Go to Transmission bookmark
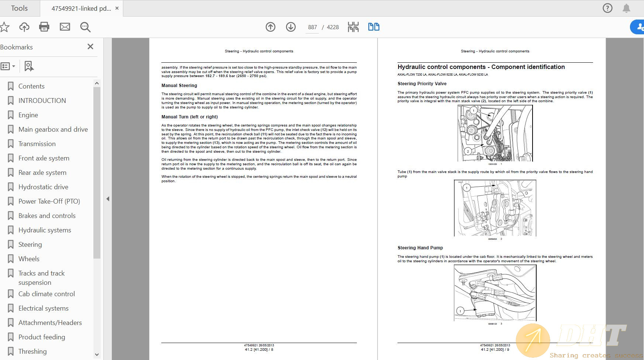Image resolution: width=644 pixels, height=360 pixels. pos(37,144)
